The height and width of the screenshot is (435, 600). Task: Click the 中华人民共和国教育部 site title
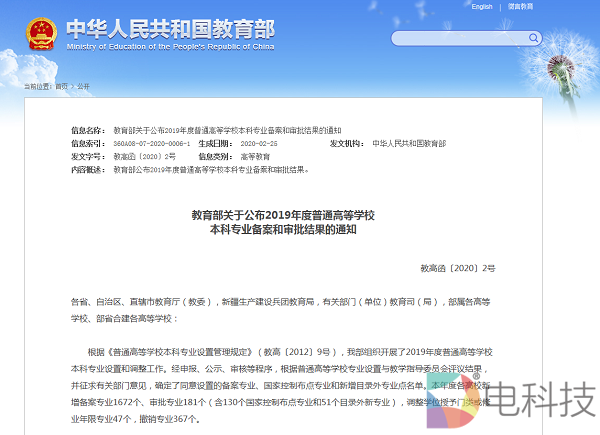[171, 29]
